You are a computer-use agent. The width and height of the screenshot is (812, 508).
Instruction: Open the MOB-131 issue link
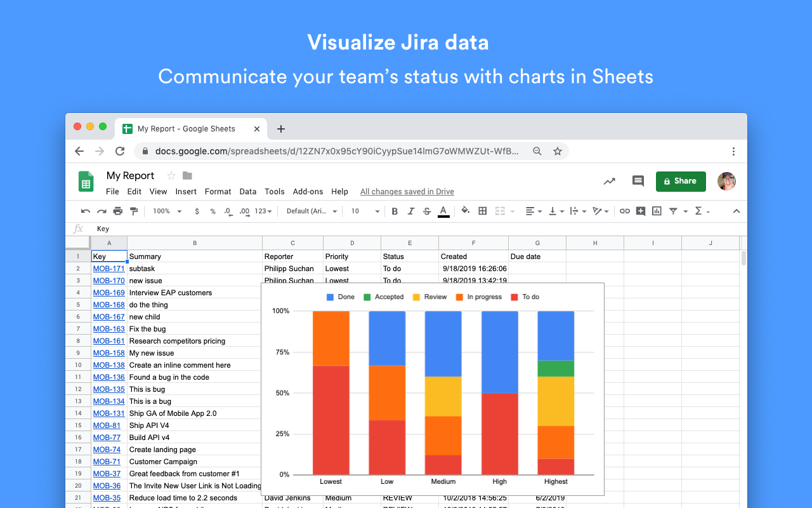[x=109, y=413]
